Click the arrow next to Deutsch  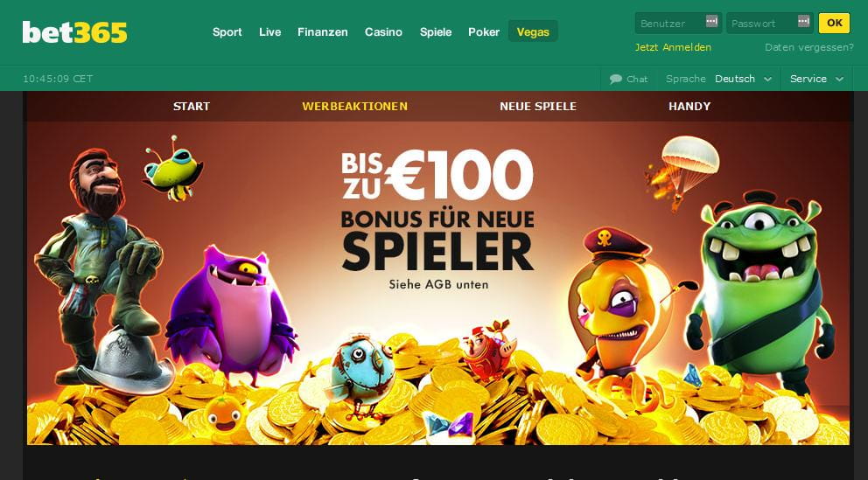767,79
